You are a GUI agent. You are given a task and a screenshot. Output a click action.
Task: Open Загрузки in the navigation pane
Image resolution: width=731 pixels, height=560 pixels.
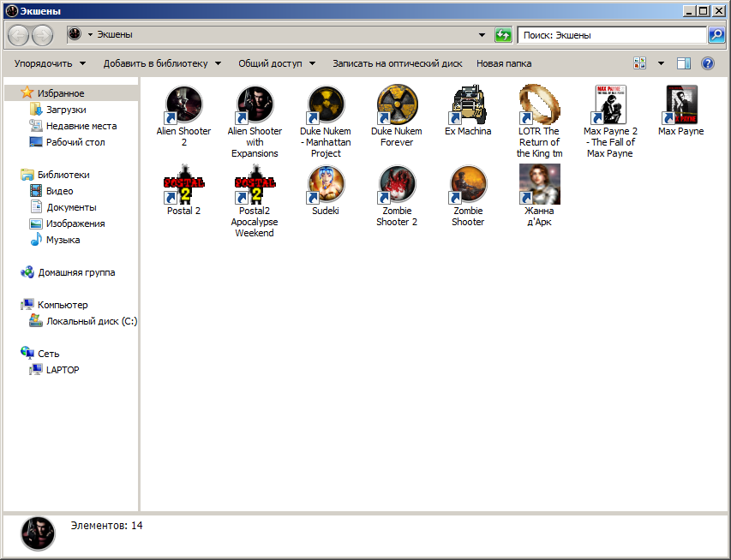click(x=66, y=110)
